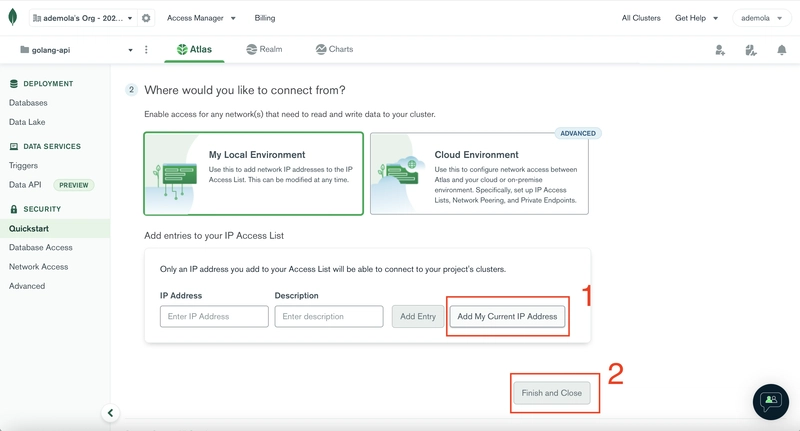Open the golang-api project selector
Image resolution: width=800 pixels, height=431 pixels.
tap(77, 50)
